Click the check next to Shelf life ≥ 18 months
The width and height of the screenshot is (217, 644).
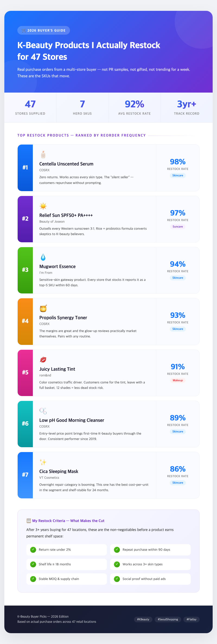pyautogui.click(x=33, y=564)
